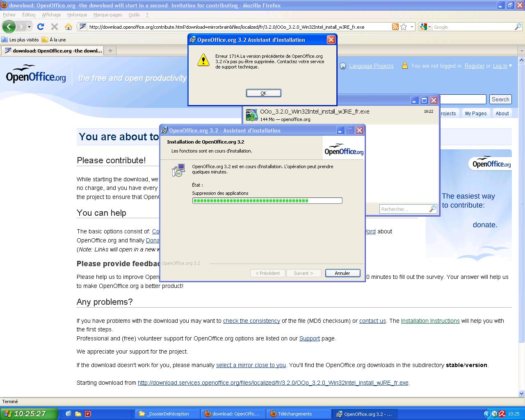
Task: Click the red square quick launch icon
Action: click(87, 414)
